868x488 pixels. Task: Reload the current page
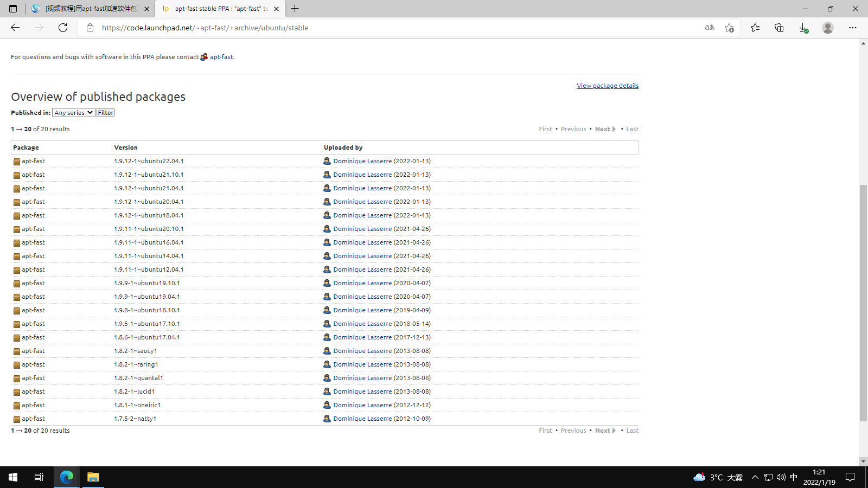[63, 28]
